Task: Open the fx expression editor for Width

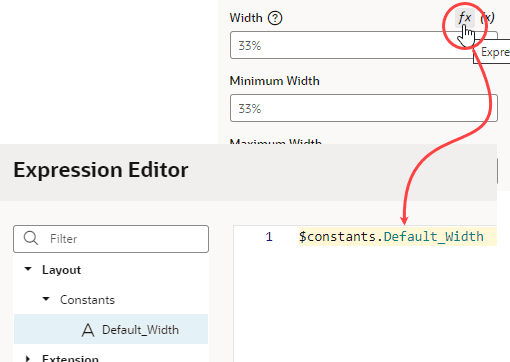Action: pyautogui.click(x=465, y=18)
